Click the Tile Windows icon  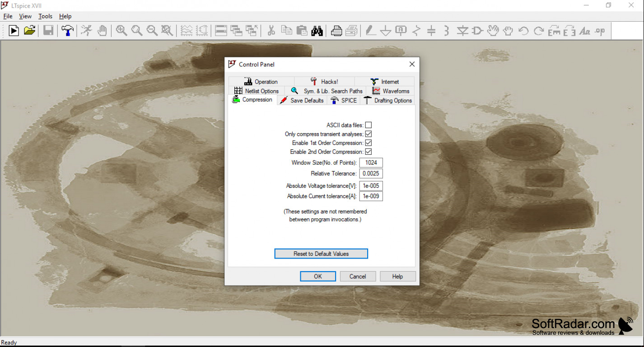[221, 31]
